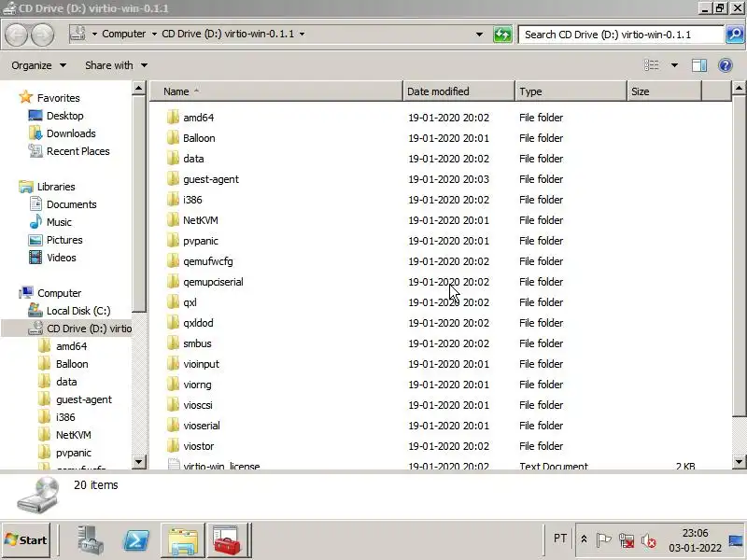Open the Share with dropdown menu

[116, 65]
